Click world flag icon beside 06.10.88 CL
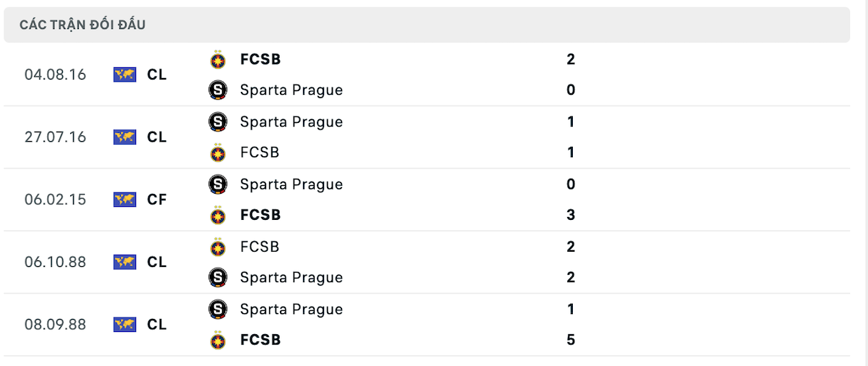 point(125,262)
